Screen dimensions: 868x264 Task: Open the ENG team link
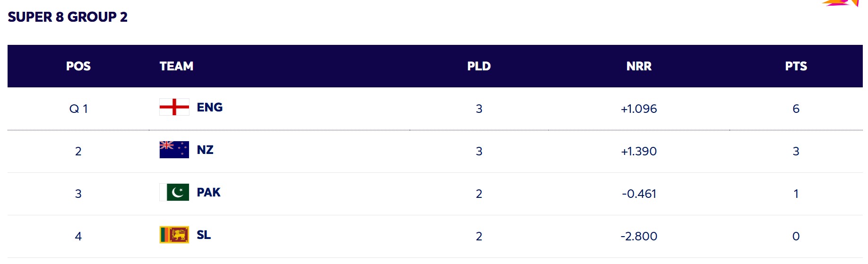point(209,107)
